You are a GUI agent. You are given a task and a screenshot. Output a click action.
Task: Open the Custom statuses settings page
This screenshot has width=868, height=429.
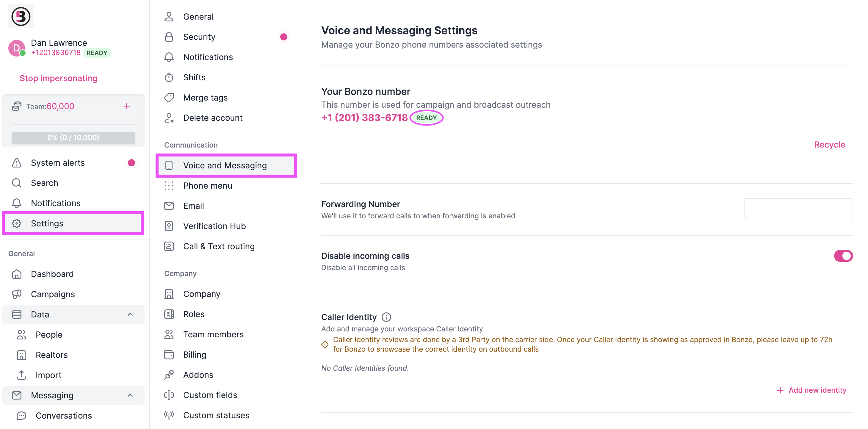pyautogui.click(x=216, y=415)
